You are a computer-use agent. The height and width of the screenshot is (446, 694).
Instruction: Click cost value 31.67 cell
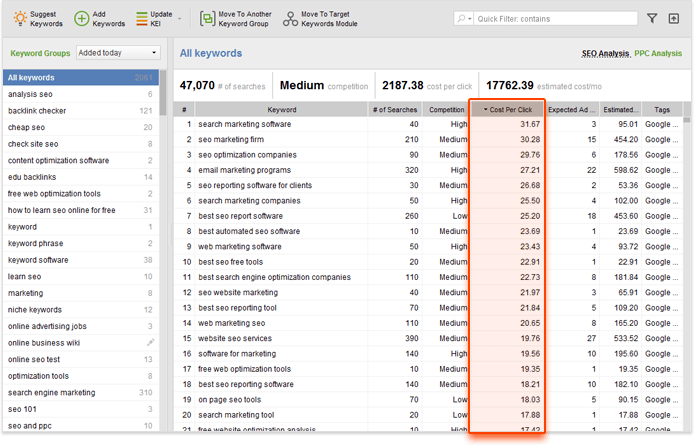(x=507, y=124)
